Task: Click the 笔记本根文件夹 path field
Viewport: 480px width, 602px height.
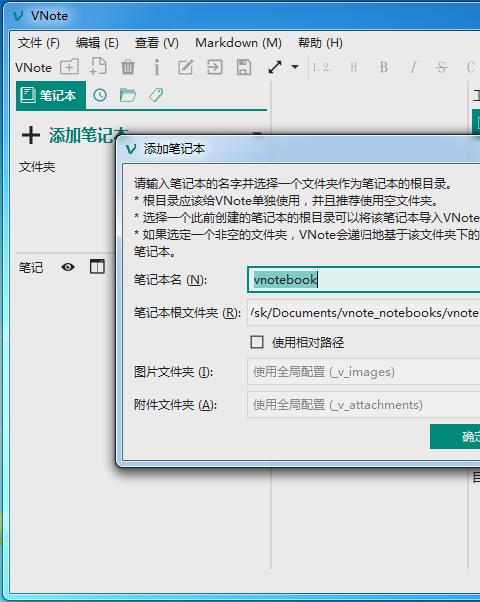Action: (364, 313)
